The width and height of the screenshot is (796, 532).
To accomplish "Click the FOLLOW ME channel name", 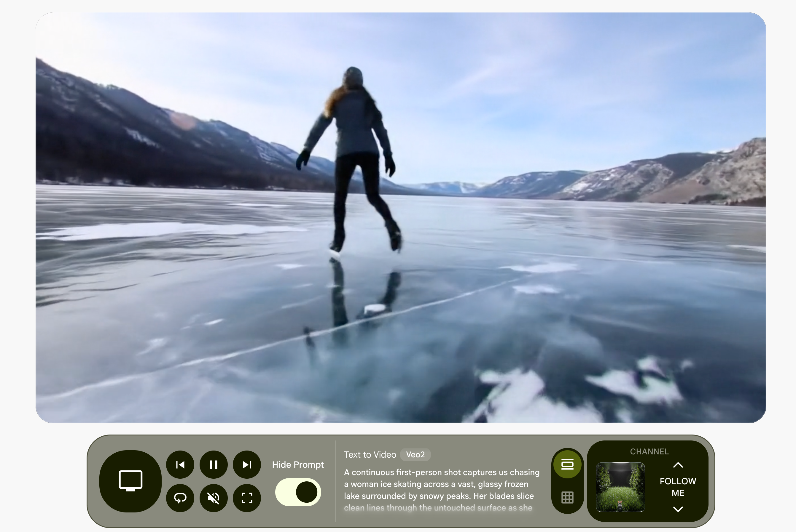I will click(678, 487).
